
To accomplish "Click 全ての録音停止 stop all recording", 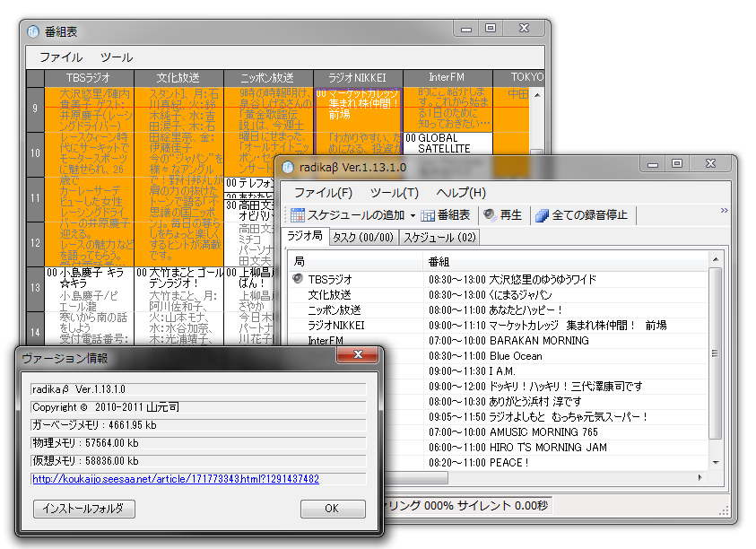I will [581, 215].
